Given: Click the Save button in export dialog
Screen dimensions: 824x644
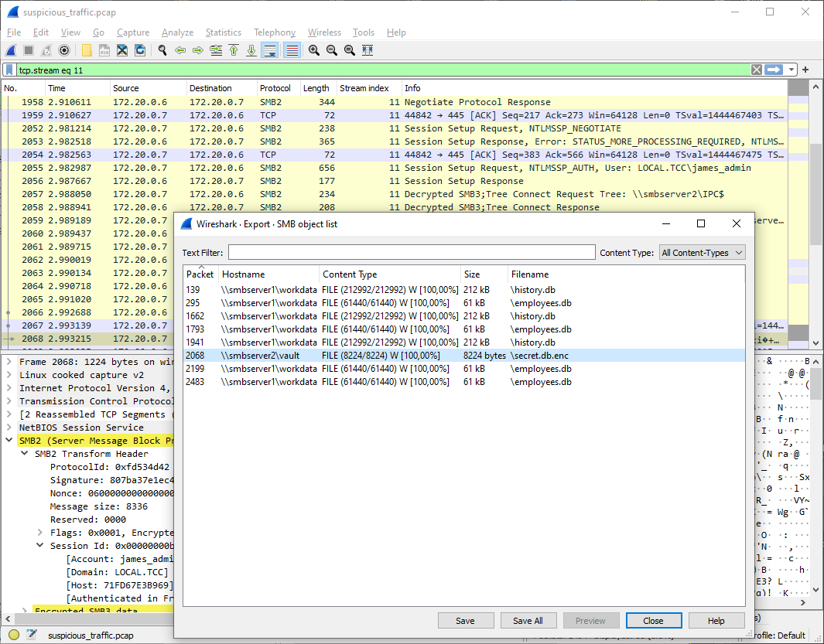Looking at the screenshot, I should [x=465, y=620].
